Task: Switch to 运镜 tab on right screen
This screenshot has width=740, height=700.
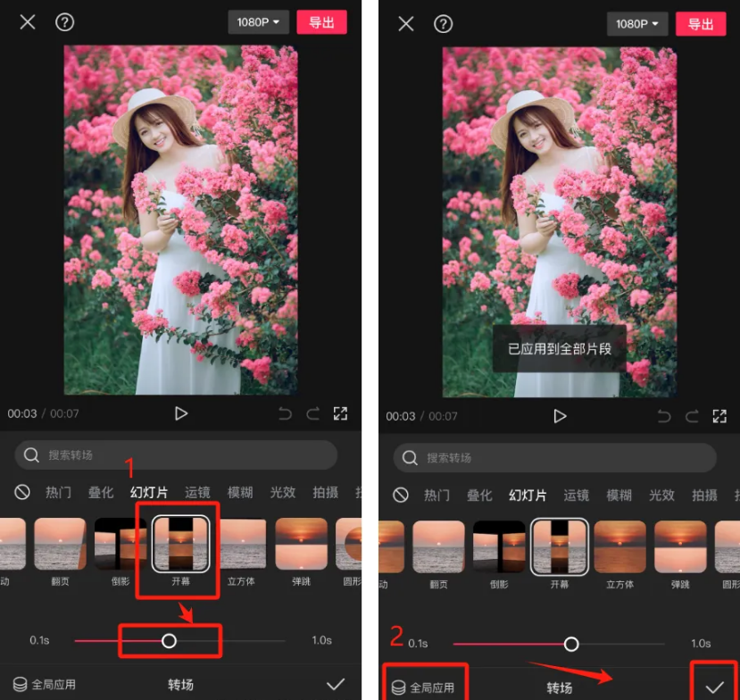Action: [x=577, y=495]
